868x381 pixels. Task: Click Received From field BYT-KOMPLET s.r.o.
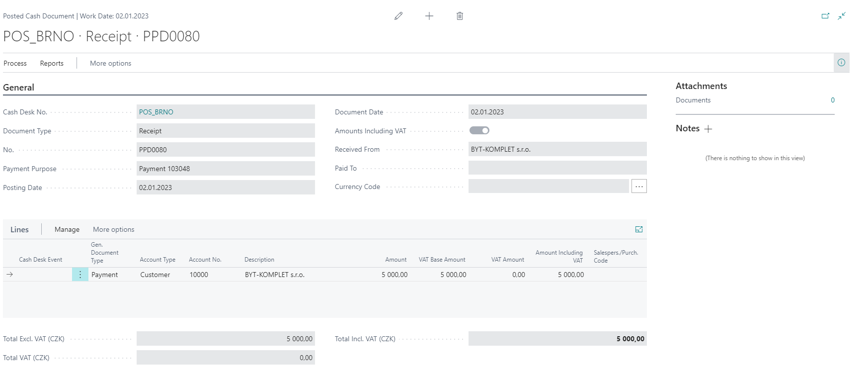(x=557, y=149)
